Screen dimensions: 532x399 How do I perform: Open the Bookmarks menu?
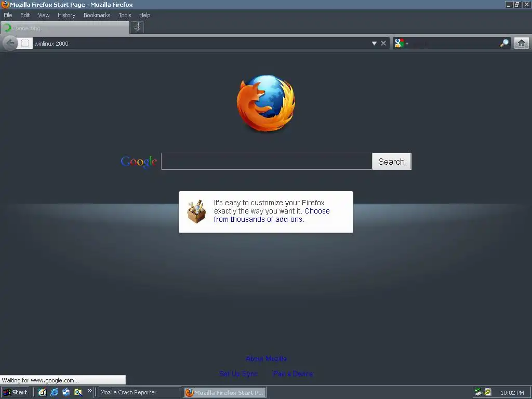tap(97, 15)
